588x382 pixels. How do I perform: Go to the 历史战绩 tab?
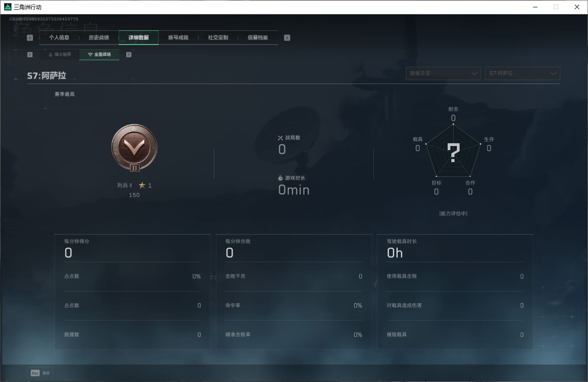pyautogui.click(x=99, y=38)
